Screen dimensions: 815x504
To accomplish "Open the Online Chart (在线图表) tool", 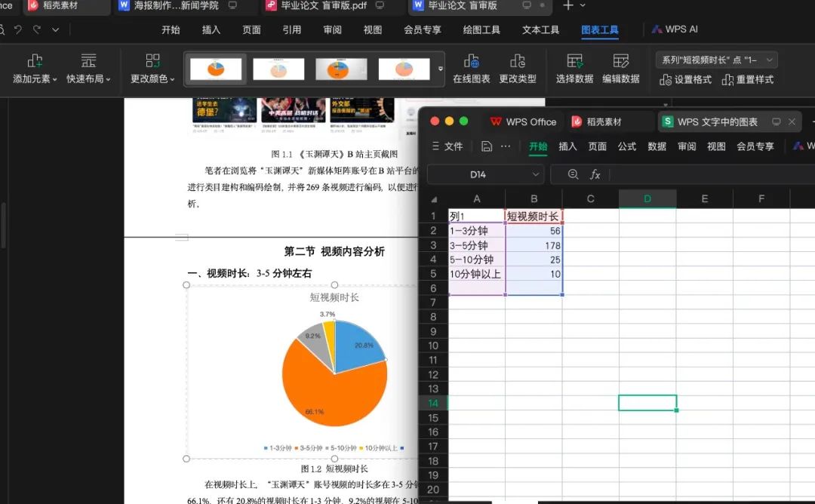I will (471, 61).
